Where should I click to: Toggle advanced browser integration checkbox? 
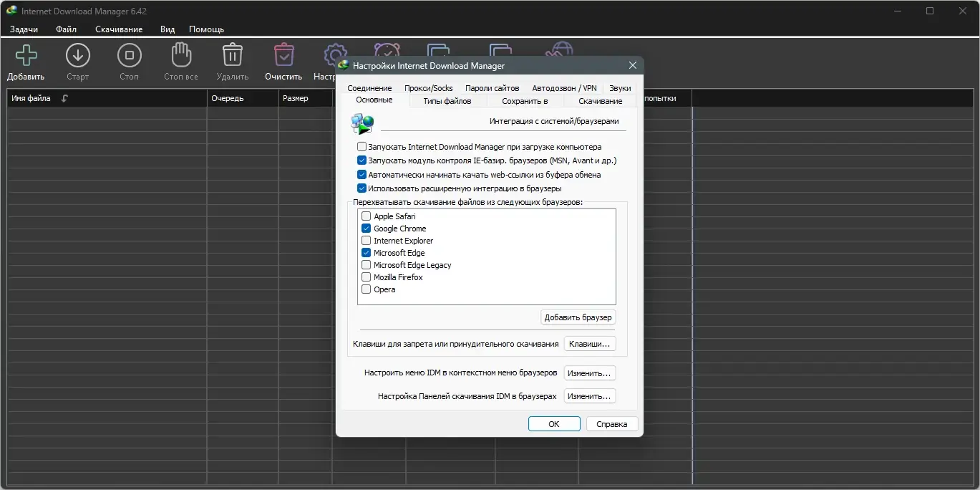point(362,188)
